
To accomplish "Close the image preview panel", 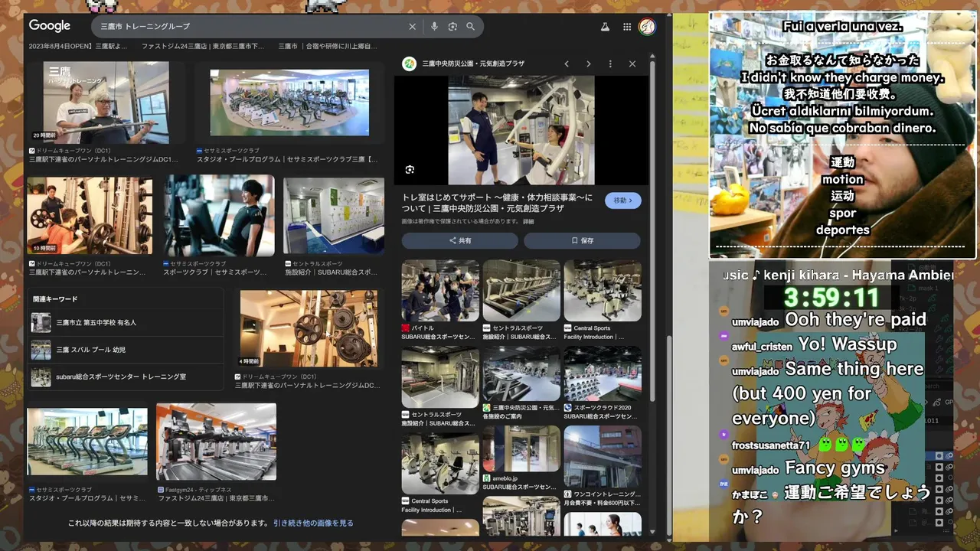I will [x=632, y=64].
